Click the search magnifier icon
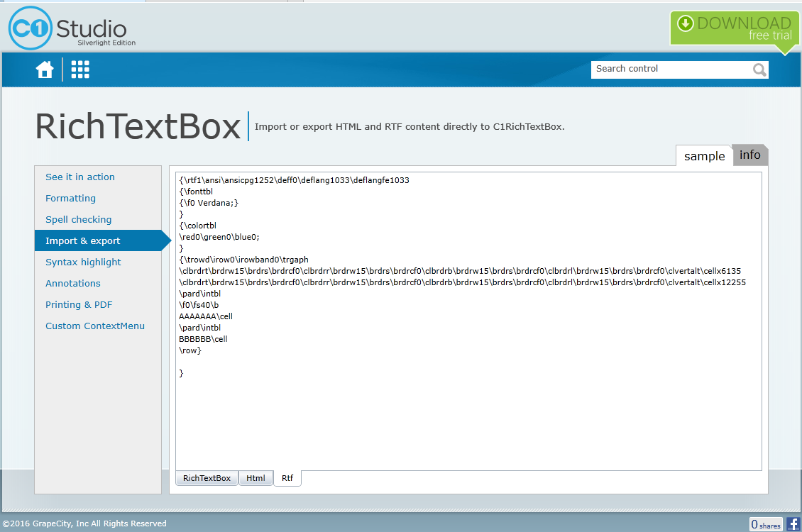 tap(759, 70)
